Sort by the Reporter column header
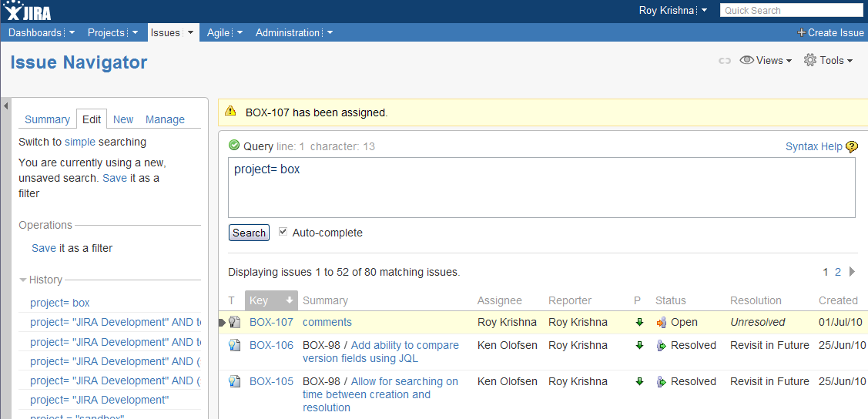The height and width of the screenshot is (419, 868). point(570,300)
